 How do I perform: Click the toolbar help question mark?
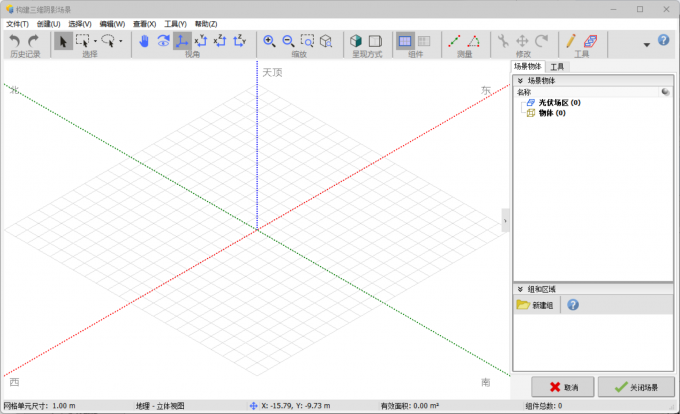[x=664, y=40]
